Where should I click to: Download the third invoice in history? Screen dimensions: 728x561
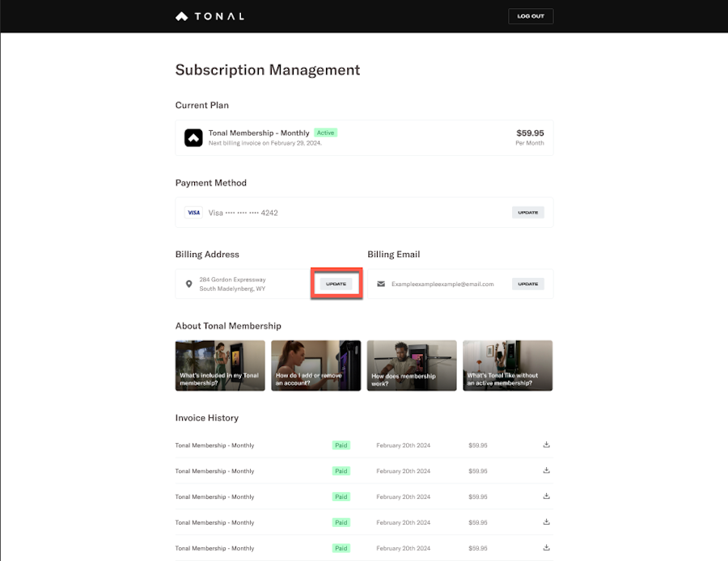(x=547, y=496)
